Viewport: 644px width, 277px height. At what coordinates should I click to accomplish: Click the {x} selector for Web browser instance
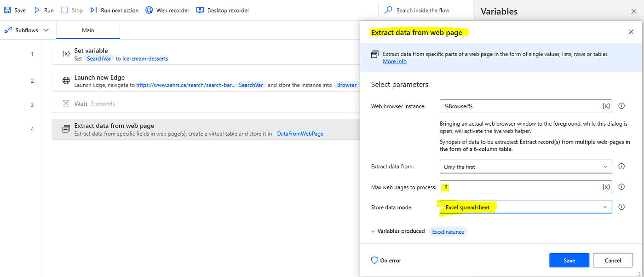point(606,106)
